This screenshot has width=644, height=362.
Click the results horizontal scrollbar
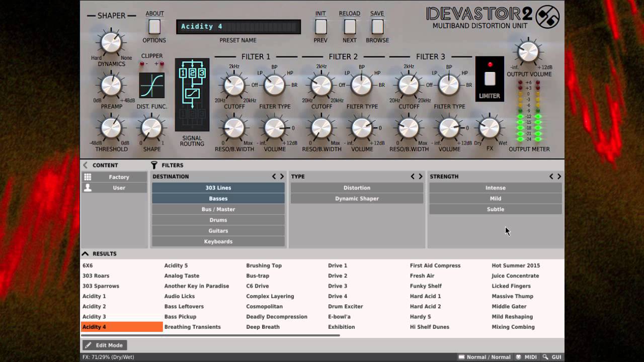pyautogui.click(x=210, y=335)
